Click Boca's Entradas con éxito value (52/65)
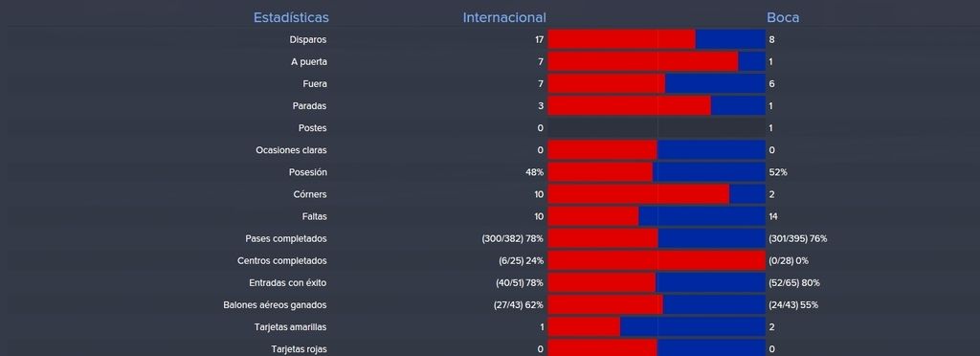 coord(794,283)
